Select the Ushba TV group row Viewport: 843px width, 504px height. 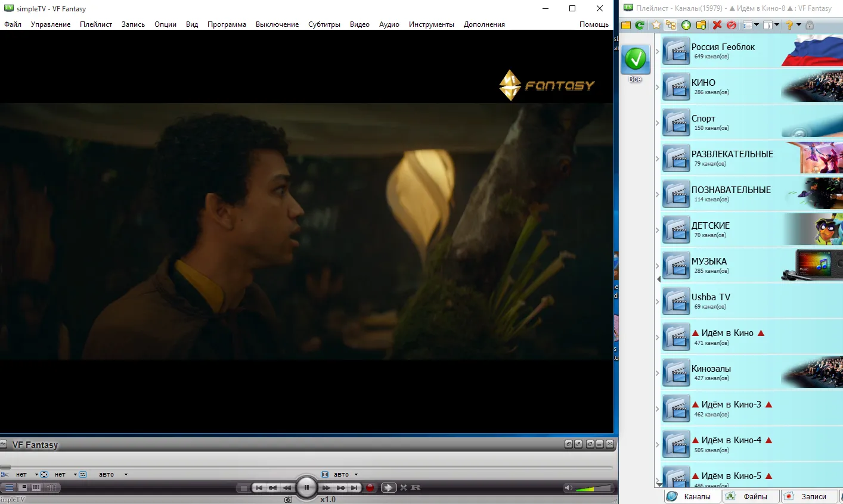tap(752, 301)
